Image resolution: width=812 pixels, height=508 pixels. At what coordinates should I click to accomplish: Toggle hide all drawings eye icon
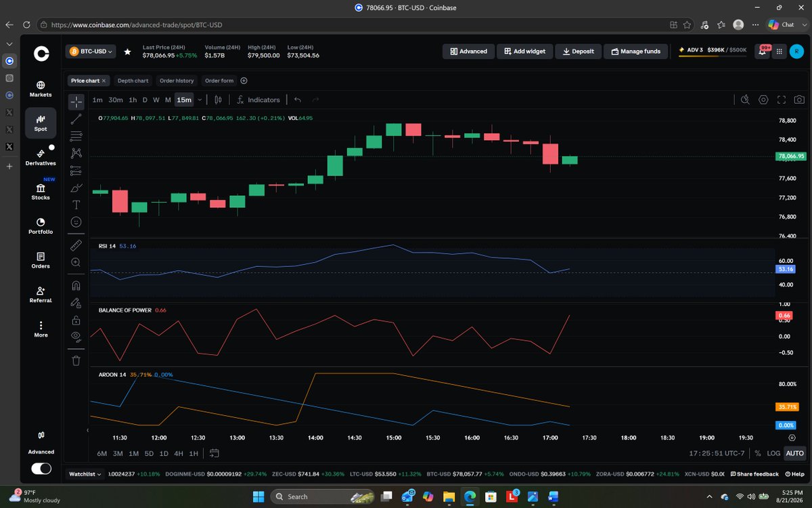(76, 337)
